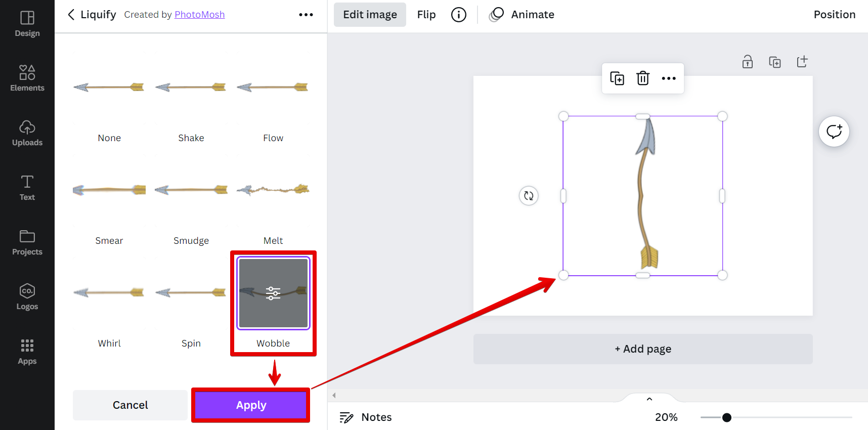This screenshot has height=430, width=868.
Task: Open the Design panel in sidebar
Action: pos(27,24)
